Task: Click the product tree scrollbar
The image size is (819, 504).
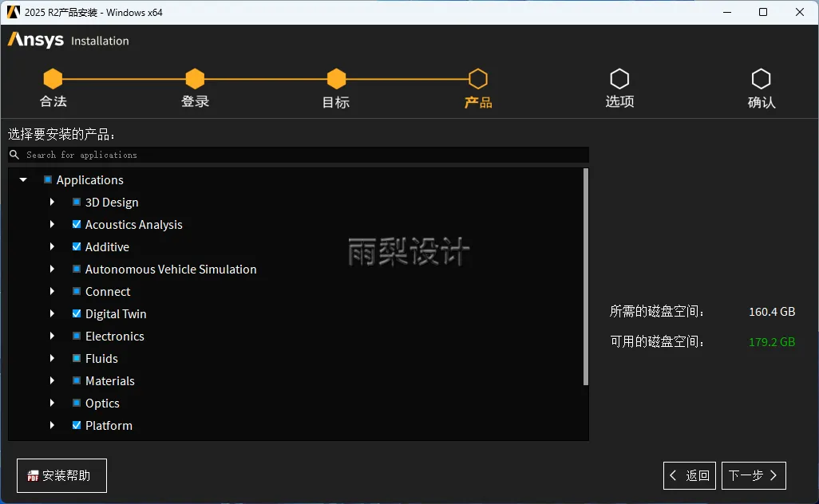Action: [x=586, y=277]
